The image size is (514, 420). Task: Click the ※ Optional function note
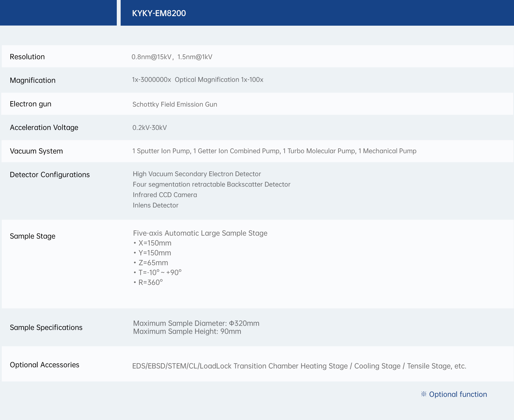[x=454, y=394]
